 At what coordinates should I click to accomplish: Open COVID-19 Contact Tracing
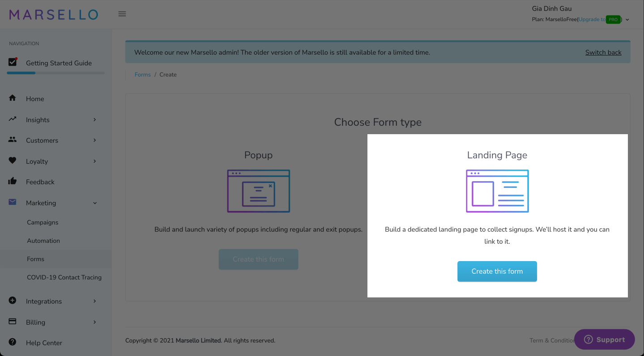tap(64, 277)
